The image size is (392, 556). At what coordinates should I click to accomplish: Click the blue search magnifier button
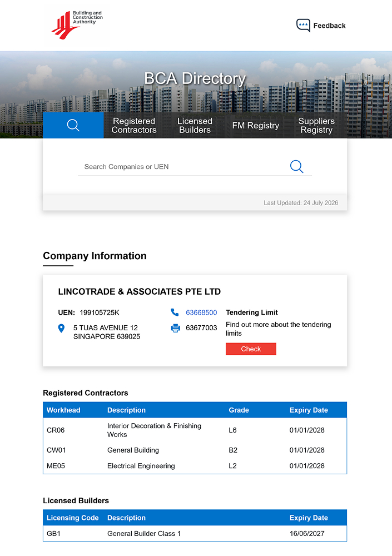[x=296, y=166]
